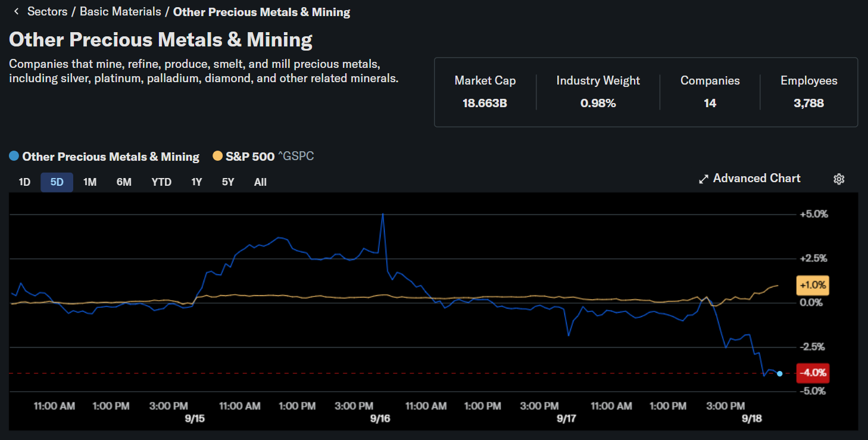
Task: Click the -5.0% y-axis label
Action: 814,391
